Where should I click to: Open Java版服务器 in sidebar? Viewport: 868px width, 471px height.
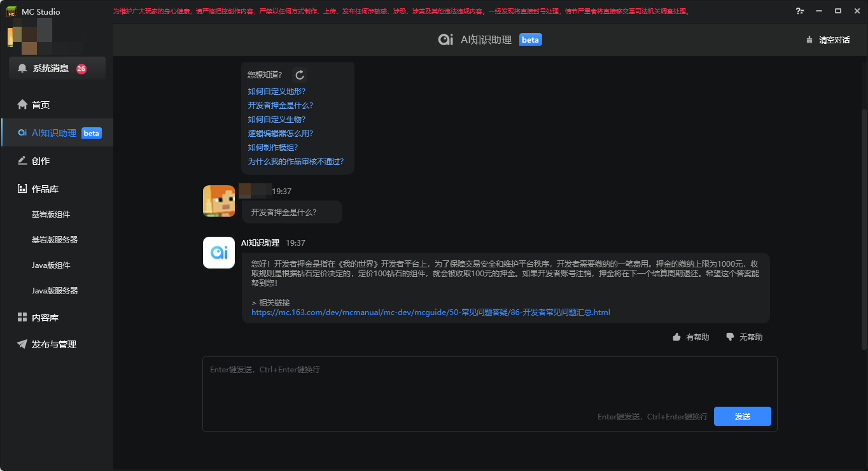click(55, 291)
